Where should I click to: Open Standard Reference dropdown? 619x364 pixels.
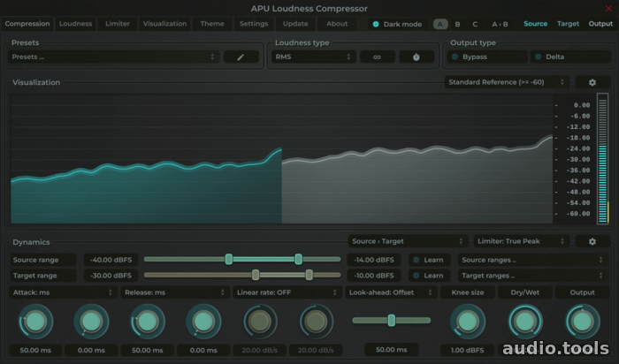tap(507, 82)
